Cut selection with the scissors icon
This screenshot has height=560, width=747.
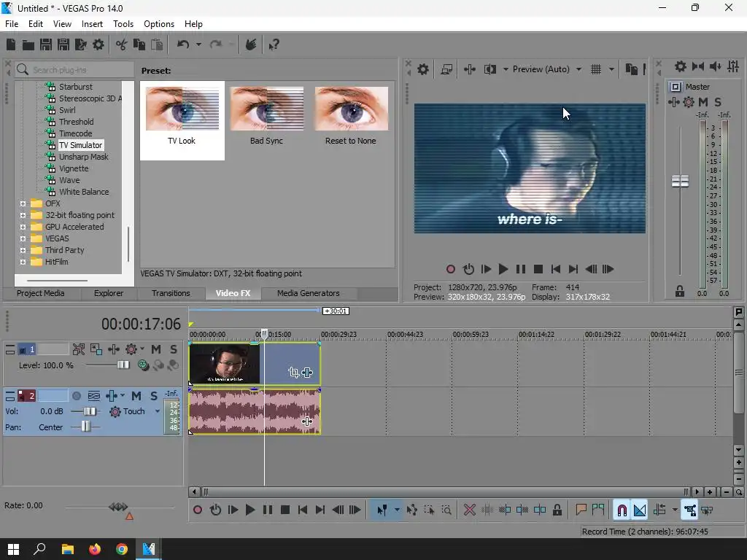122,44
